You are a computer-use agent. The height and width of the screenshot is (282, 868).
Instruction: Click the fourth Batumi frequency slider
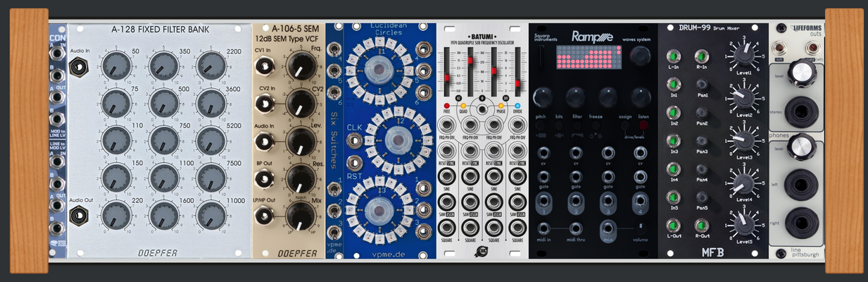517,73
